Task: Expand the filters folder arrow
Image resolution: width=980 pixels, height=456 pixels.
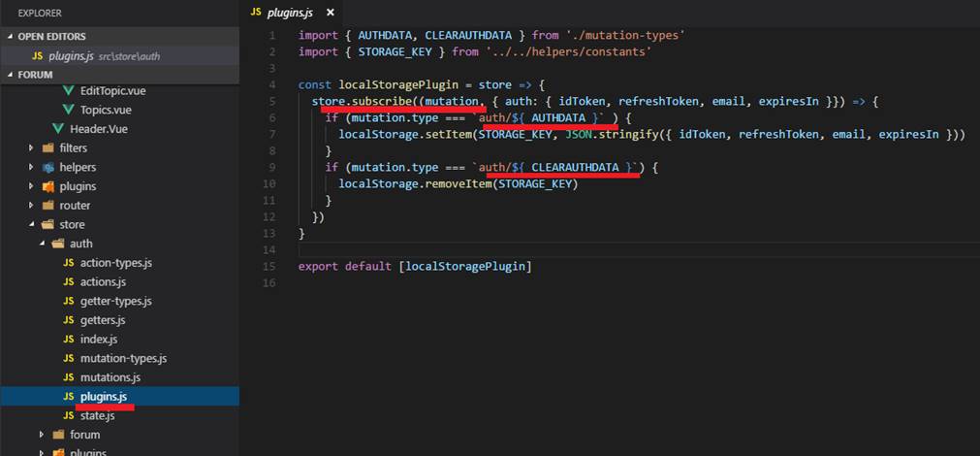Action: point(31,148)
